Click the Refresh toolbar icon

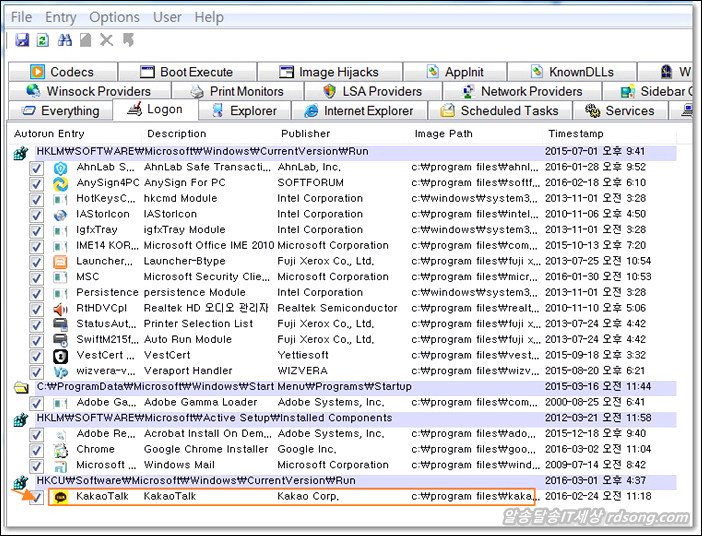click(43, 40)
